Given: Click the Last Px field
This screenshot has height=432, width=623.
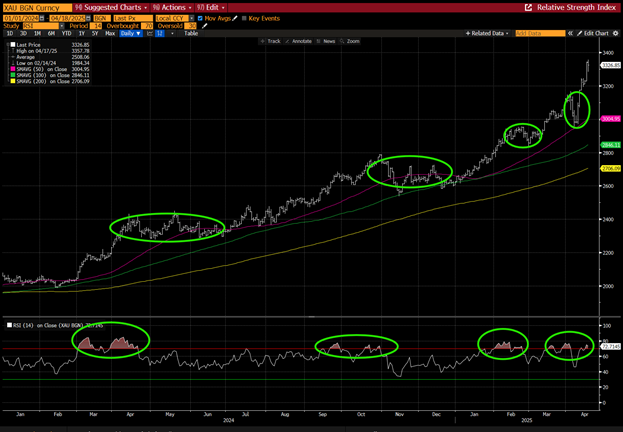Looking at the screenshot, I should click(x=133, y=18).
